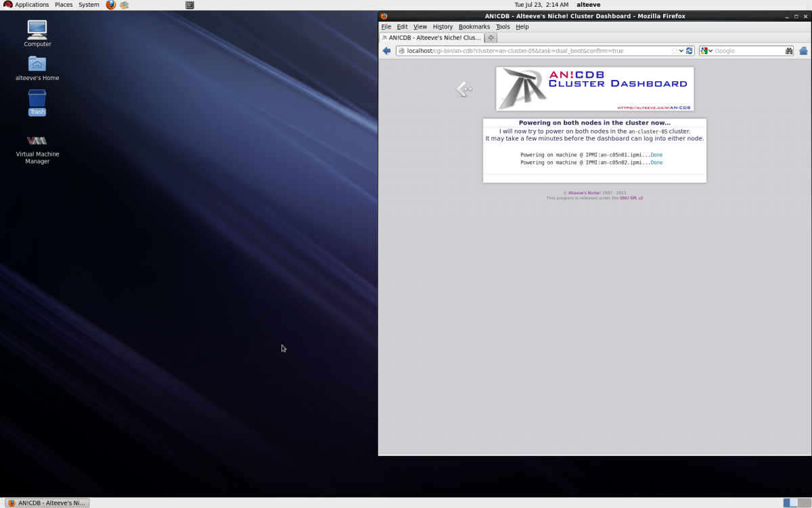Open the terminal from the top panel
The width and height of the screenshot is (812, 508).
tap(189, 5)
